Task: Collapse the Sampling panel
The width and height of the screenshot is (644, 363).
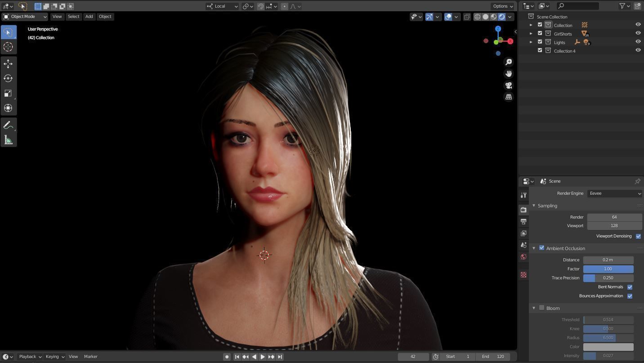Action: click(534, 206)
